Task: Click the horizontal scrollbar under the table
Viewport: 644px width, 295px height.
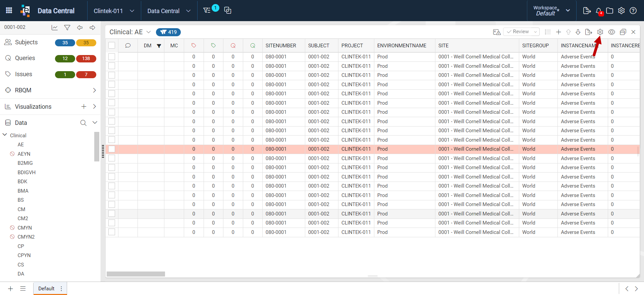Action: pyautogui.click(x=136, y=274)
